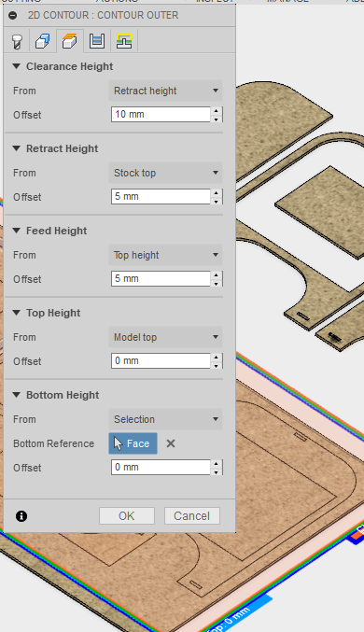Confirm the operation with OK
Image resolution: width=364 pixels, height=632 pixels.
(x=127, y=516)
